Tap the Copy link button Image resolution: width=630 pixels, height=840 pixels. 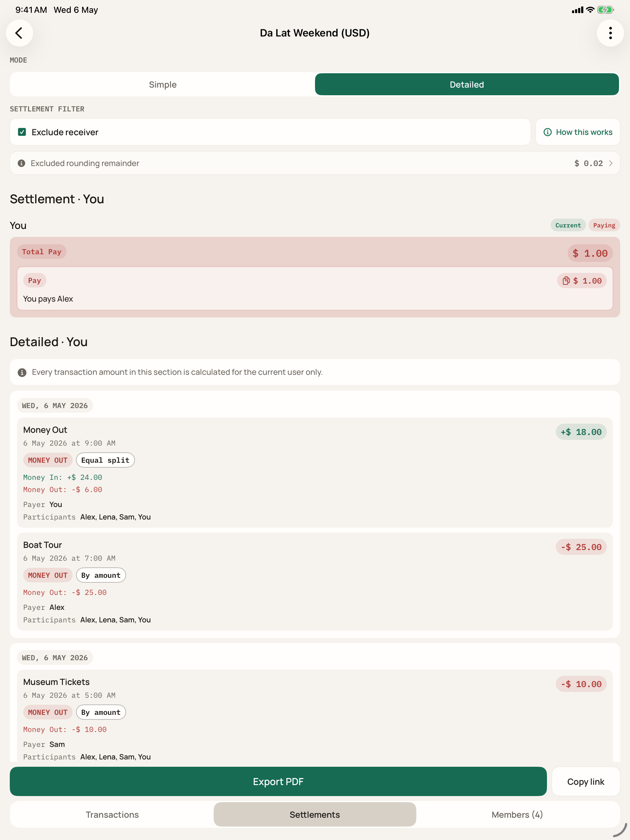[x=585, y=781]
